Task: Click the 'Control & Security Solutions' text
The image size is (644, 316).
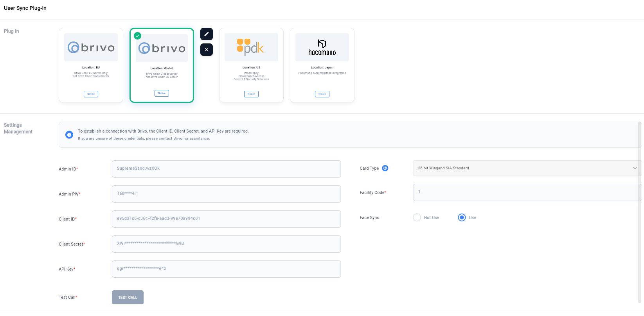Action: tap(251, 79)
